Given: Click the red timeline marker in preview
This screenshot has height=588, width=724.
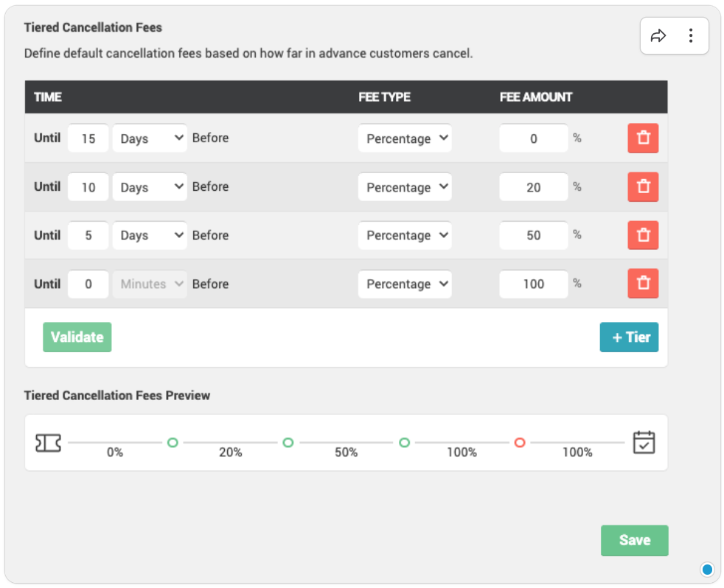Looking at the screenshot, I should click(520, 443).
